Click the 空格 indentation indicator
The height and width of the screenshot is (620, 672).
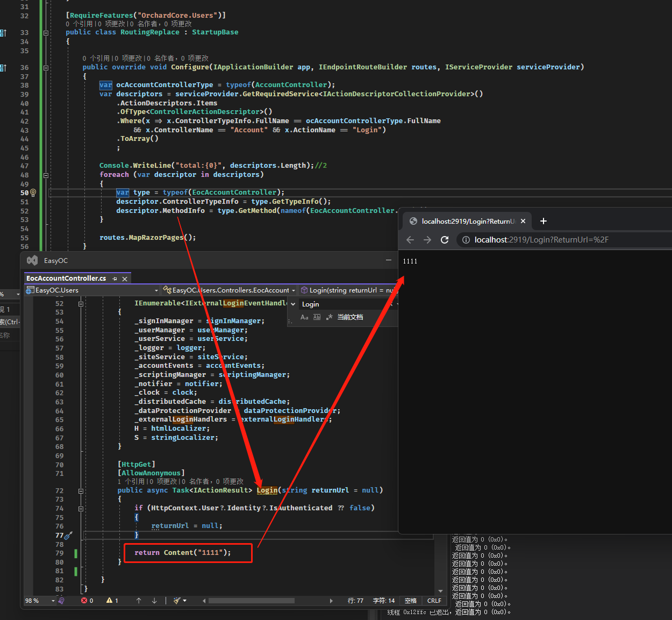tap(411, 601)
